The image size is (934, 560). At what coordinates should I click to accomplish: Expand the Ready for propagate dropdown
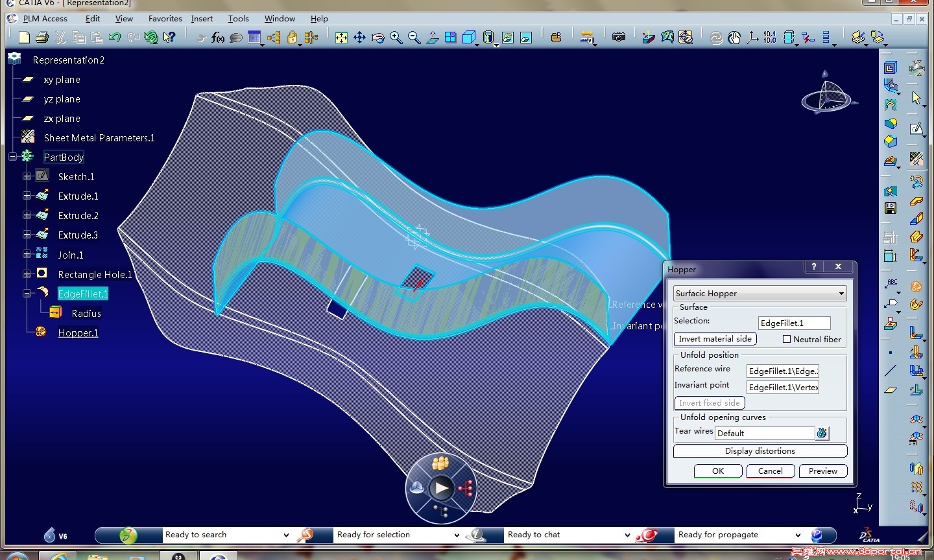click(x=798, y=535)
